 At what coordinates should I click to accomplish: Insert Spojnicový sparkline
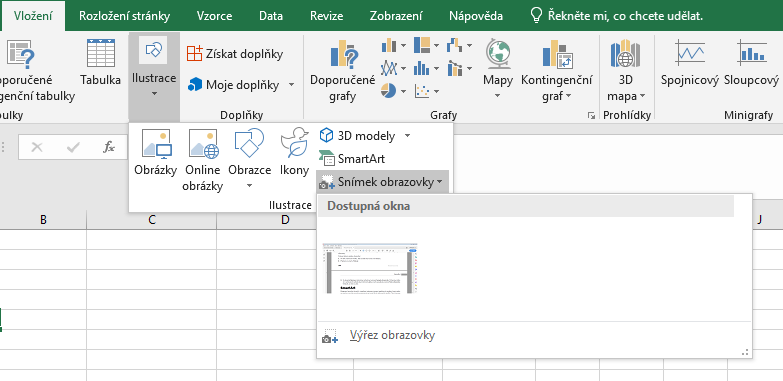690,62
